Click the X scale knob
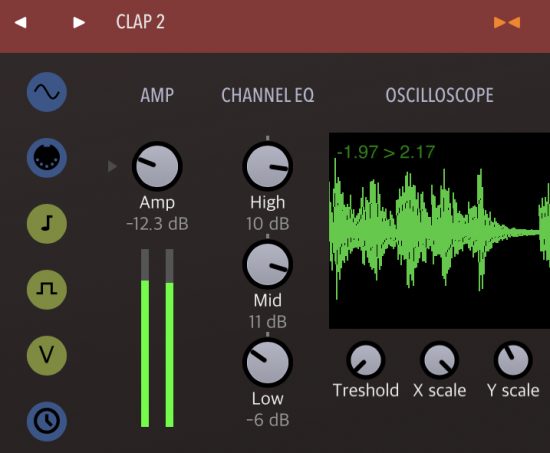This screenshot has height=453, width=550. [440, 360]
